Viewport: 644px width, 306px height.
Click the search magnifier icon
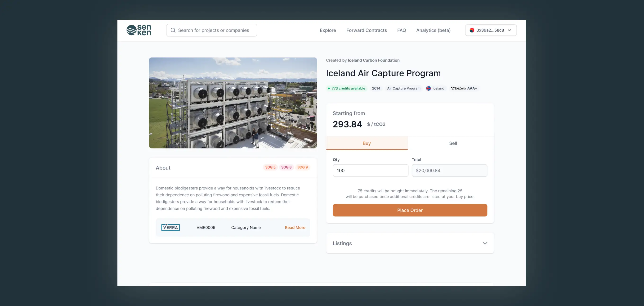[x=173, y=30]
